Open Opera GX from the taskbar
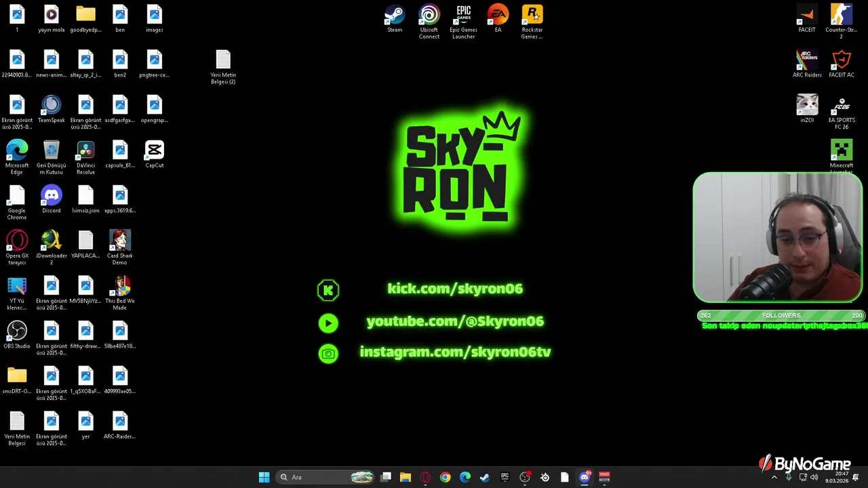The image size is (868, 488). click(x=425, y=477)
